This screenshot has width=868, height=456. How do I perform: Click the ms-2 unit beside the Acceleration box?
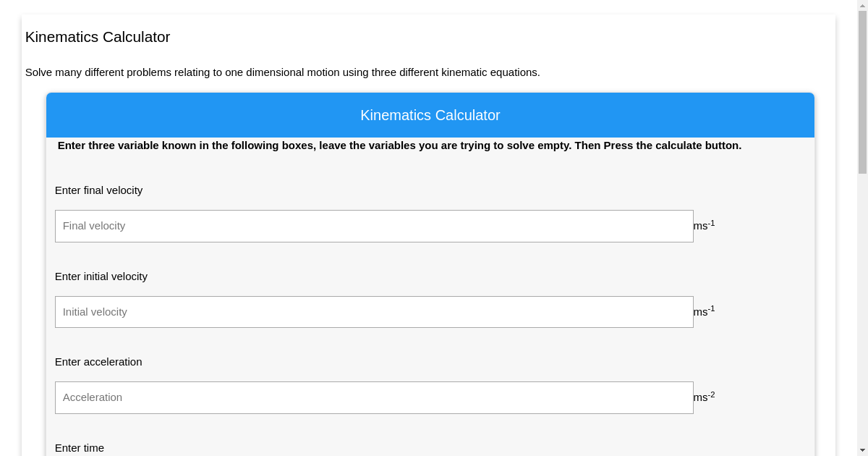[x=703, y=397]
